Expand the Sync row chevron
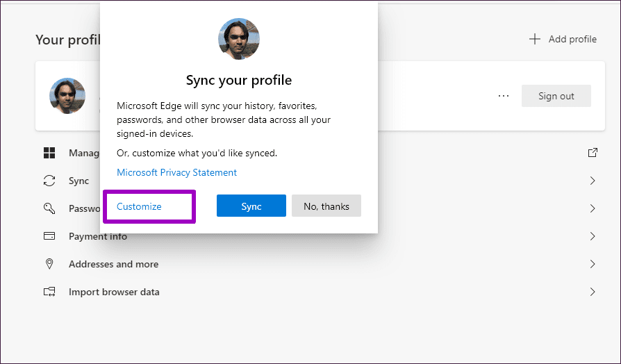The width and height of the screenshot is (621, 364). [x=593, y=181]
